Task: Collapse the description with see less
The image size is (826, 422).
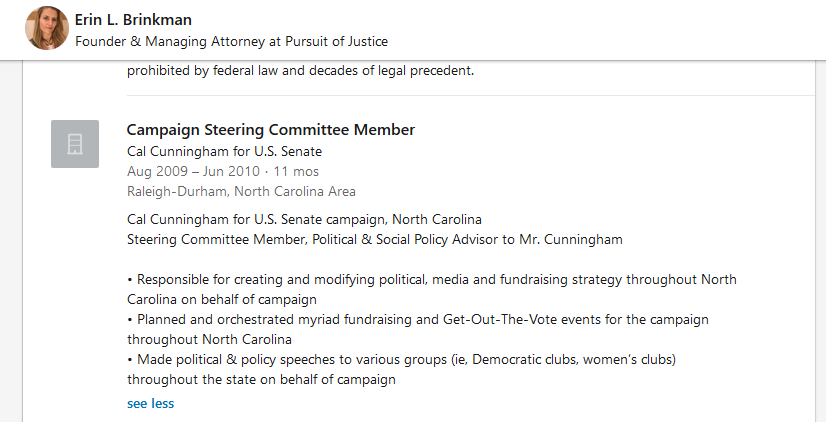Action: (150, 403)
